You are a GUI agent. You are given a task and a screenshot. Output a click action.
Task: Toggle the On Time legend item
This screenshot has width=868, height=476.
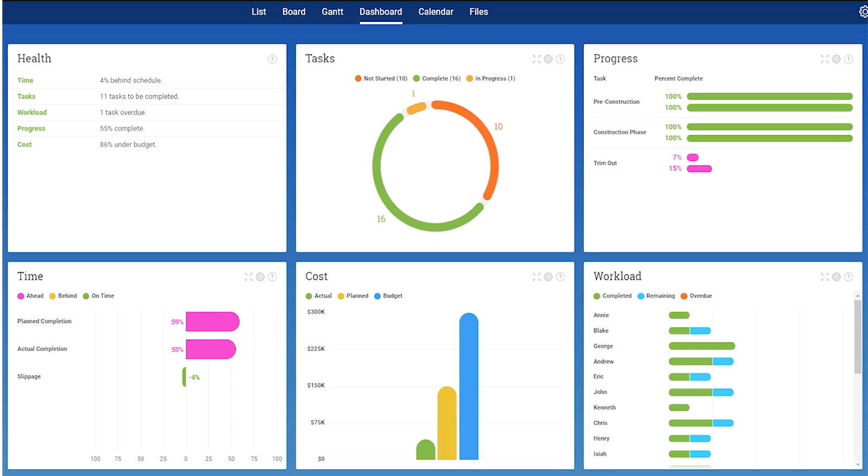pyautogui.click(x=98, y=296)
